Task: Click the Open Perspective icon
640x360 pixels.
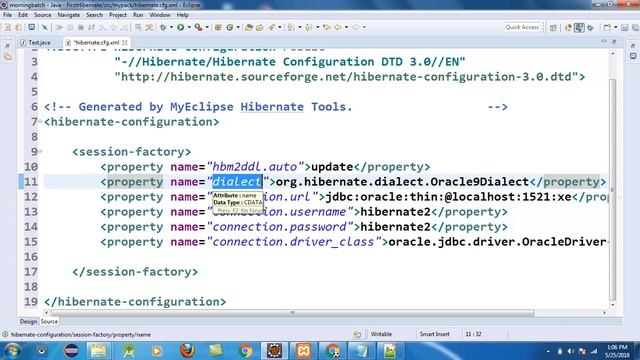Action: (x=553, y=28)
